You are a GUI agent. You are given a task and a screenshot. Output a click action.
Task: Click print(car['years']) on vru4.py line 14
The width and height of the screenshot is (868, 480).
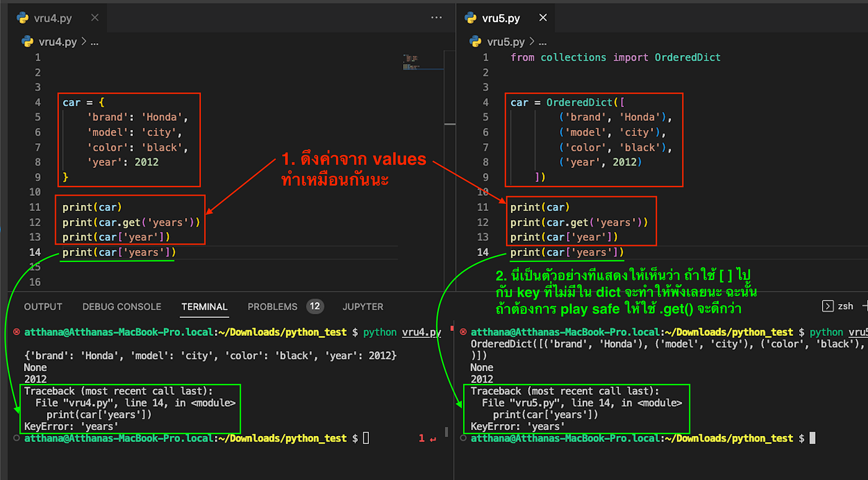point(120,252)
